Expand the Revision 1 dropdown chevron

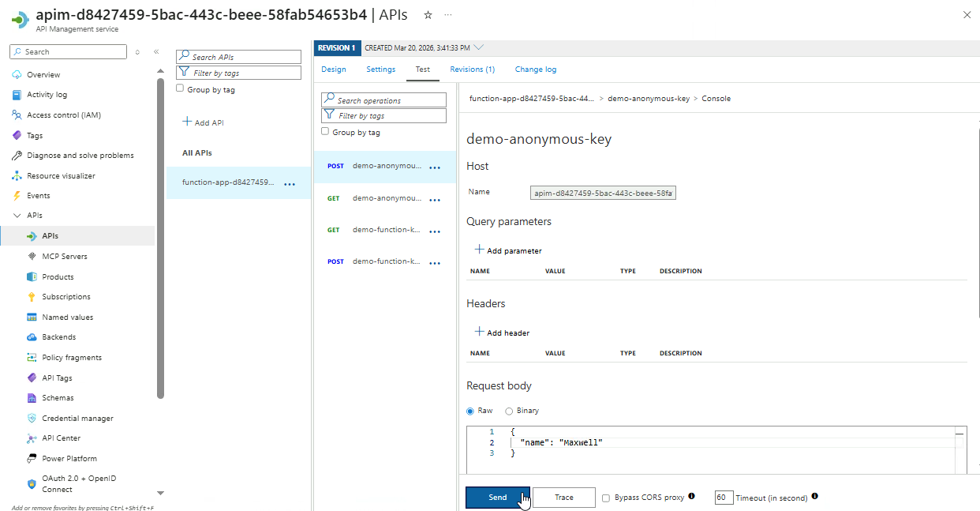pyautogui.click(x=480, y=47)
